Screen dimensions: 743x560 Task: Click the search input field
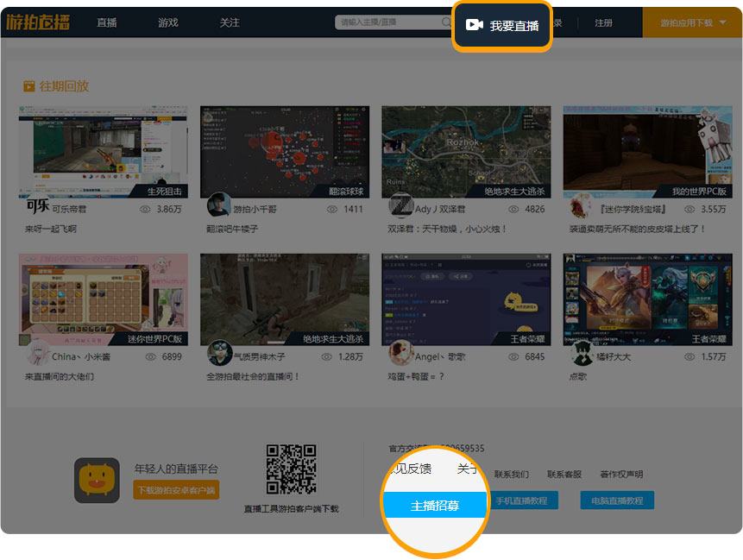click(388, 22)
